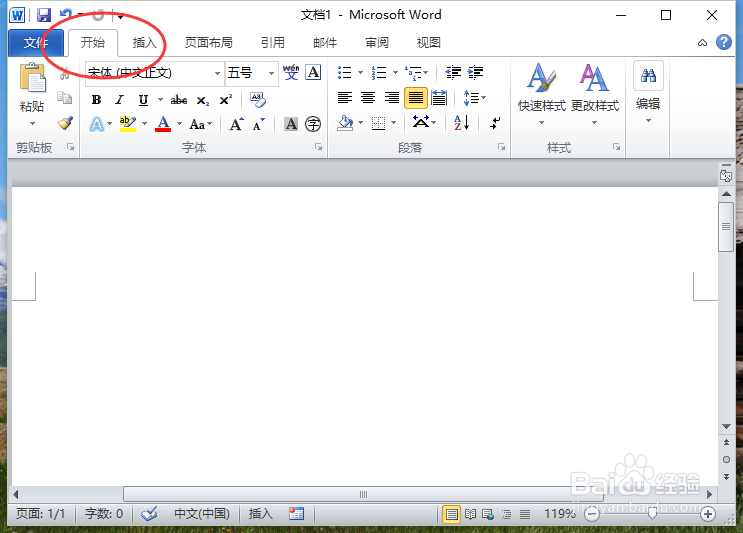Click the red font color button
Viewport: 743px width, 533px height.
point(163,124)
